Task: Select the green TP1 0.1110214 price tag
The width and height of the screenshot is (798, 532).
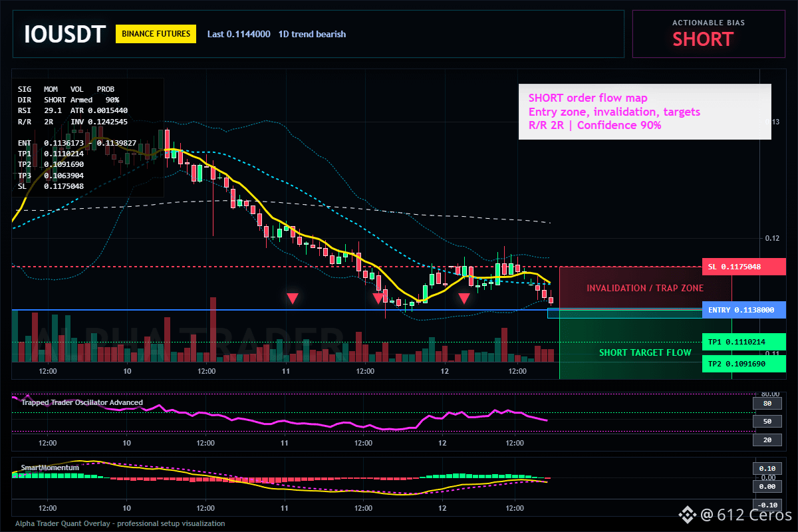Action: pyautogui.click(x=743, y=342)
